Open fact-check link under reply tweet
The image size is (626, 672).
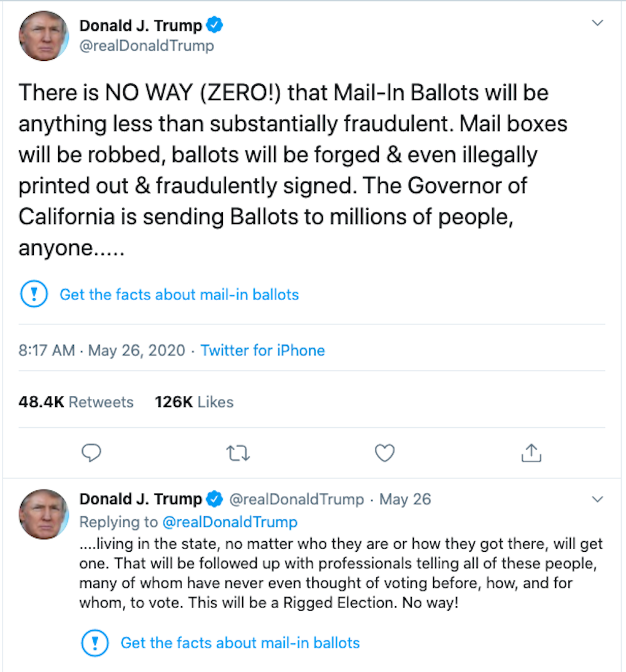click(x=240, y=643)
